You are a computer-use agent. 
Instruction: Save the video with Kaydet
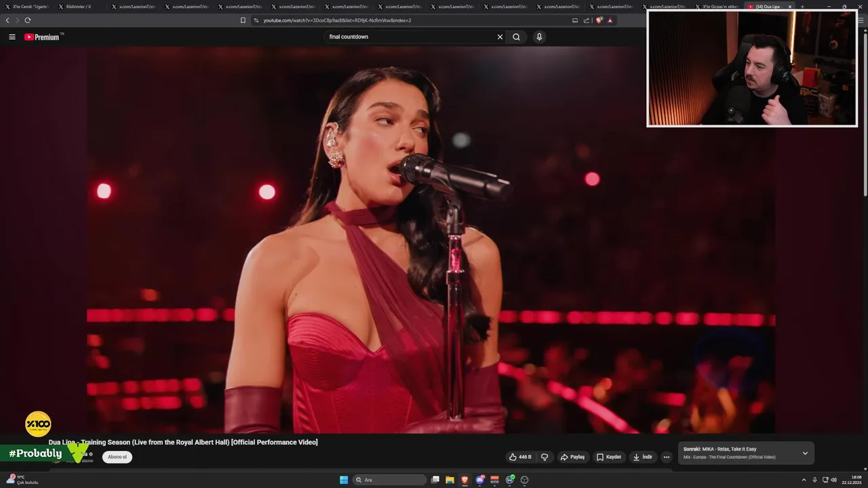pyautogui.click(x=609, y=457)
